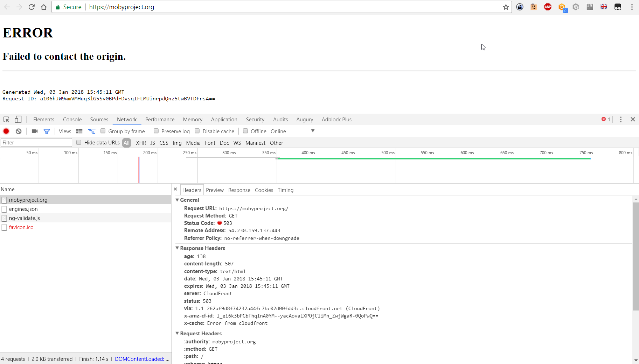This screenshot has height=364, width=639.
Task: Open the Chrome three-dot menu
Action: point(632,7)
